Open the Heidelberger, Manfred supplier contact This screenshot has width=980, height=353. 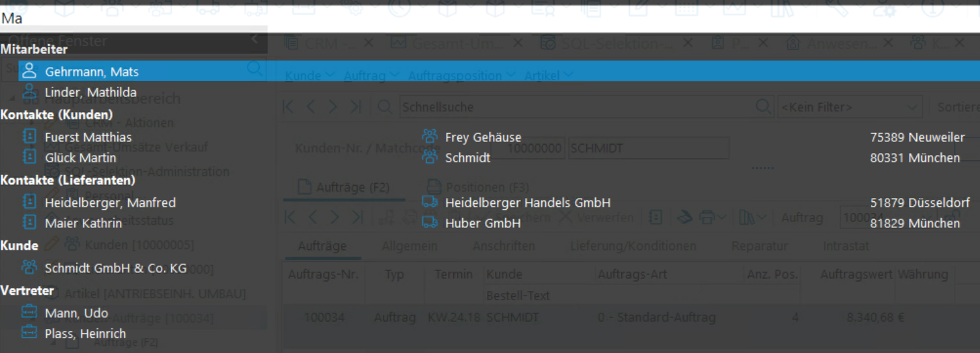click(109, 203)
